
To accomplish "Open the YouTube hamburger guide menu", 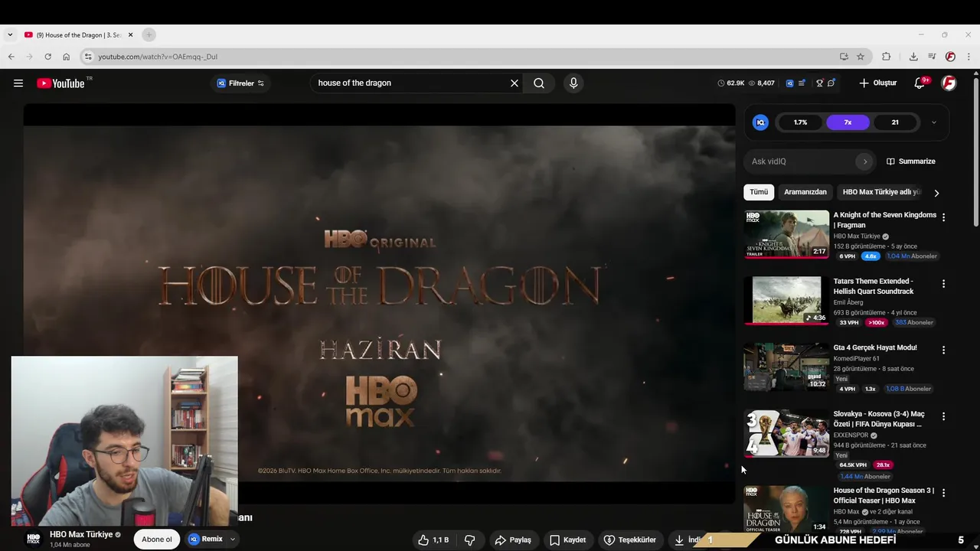I will [x=18, y=83].
